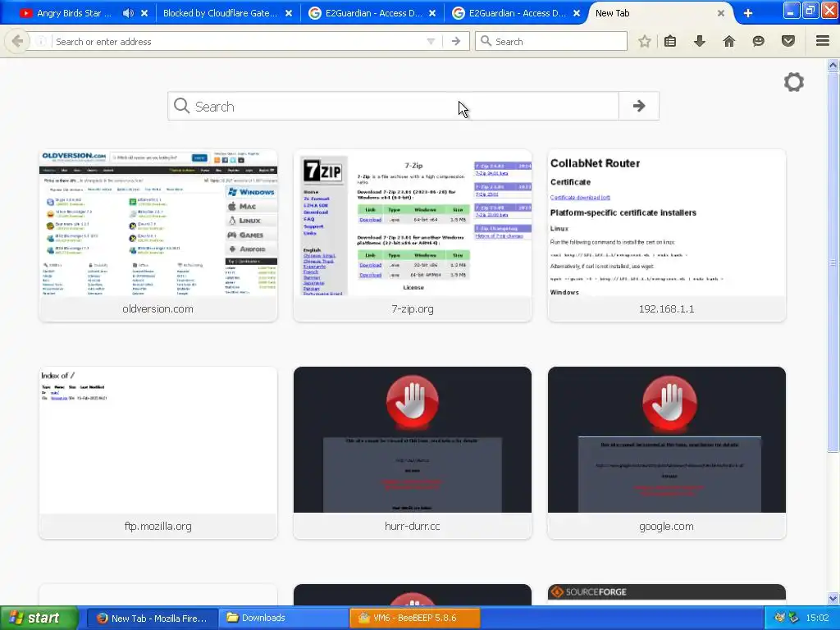
Task: Close the first E2Guardian tab
Action: click(x=432, y=13)
